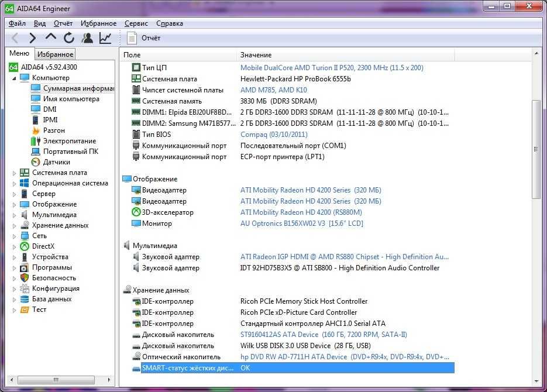This screenshot has width=547, height=392.
Task: Click the База данных database icon
Action: tap(25, 299)
